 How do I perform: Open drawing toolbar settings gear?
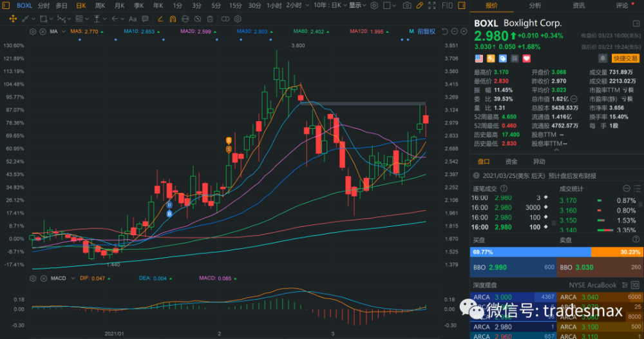point(238,19)
